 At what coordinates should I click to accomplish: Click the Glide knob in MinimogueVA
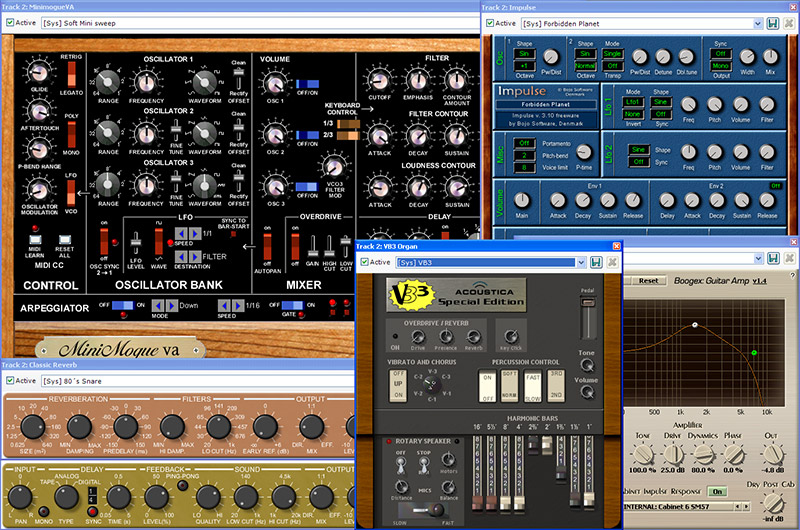(39, 72)
